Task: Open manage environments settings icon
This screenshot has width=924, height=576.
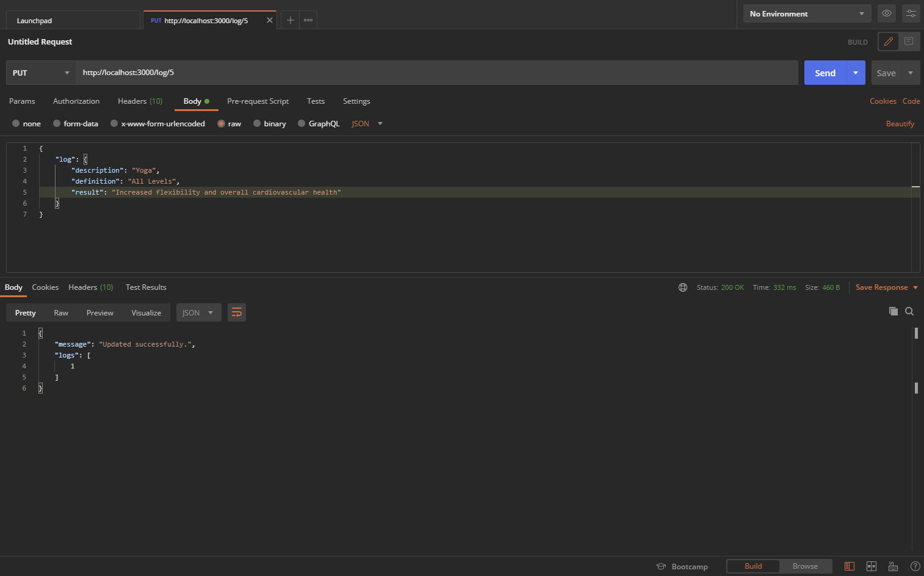Action: (x=911, y=13)
